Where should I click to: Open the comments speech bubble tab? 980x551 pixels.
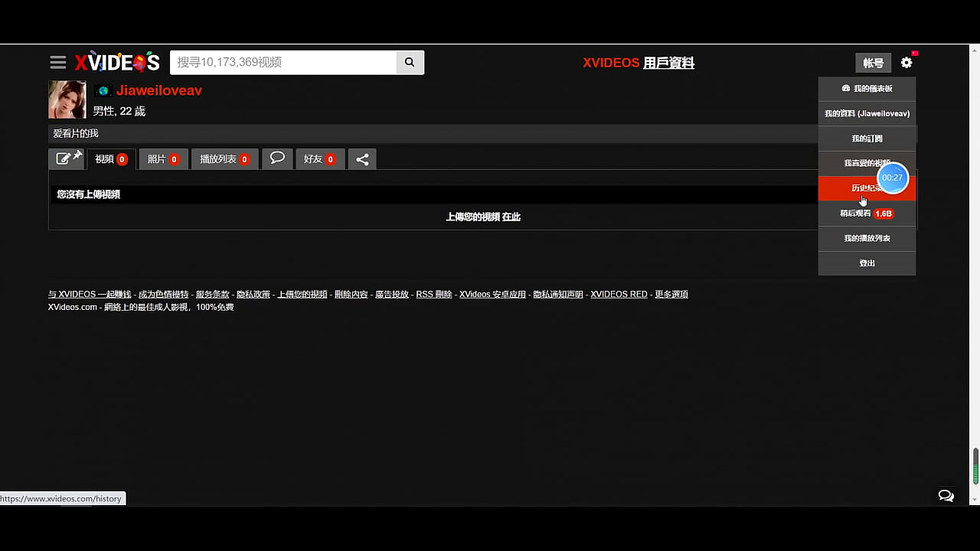[277, 158]
